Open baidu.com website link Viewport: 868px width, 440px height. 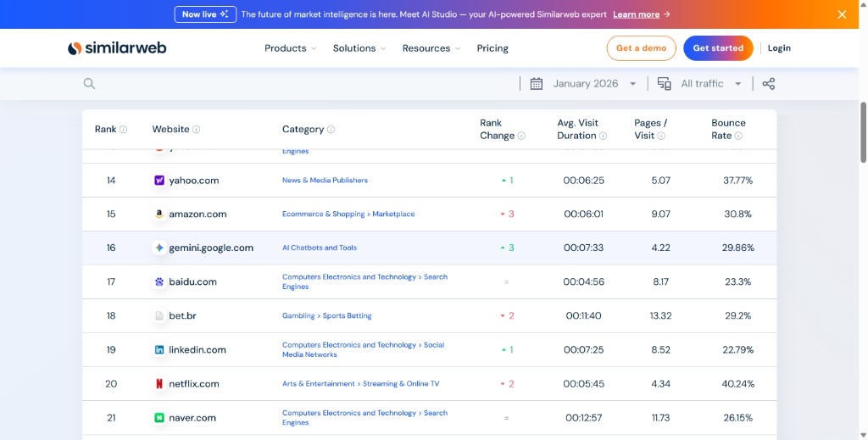pyautogui.click(x=192, y=281)
